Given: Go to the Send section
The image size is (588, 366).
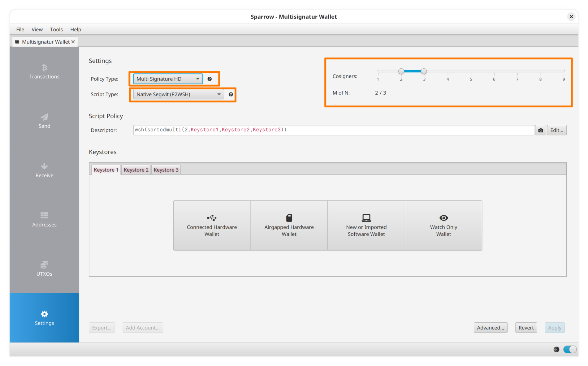Looking at the screenshot, I should click(x=44, y=121).
